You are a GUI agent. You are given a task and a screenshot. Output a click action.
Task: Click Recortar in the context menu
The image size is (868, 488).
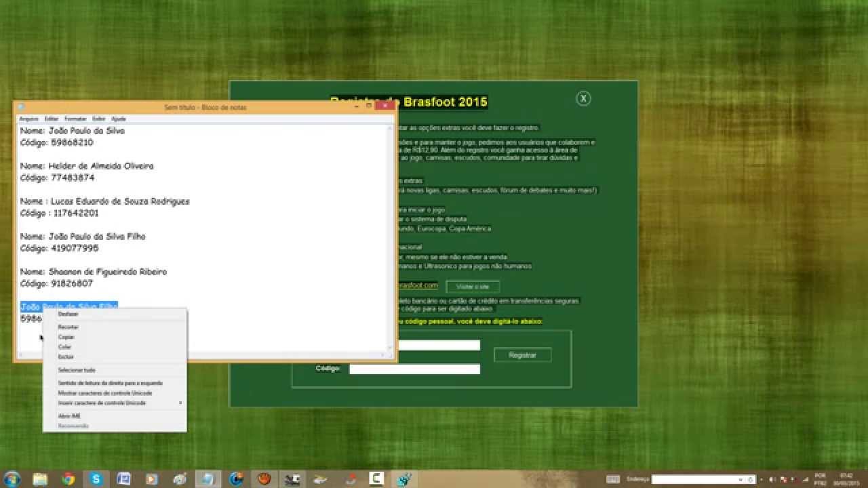point(68,327)
